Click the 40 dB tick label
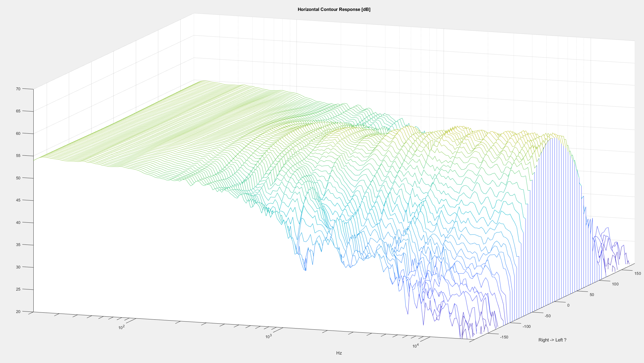 click(18, 222)
